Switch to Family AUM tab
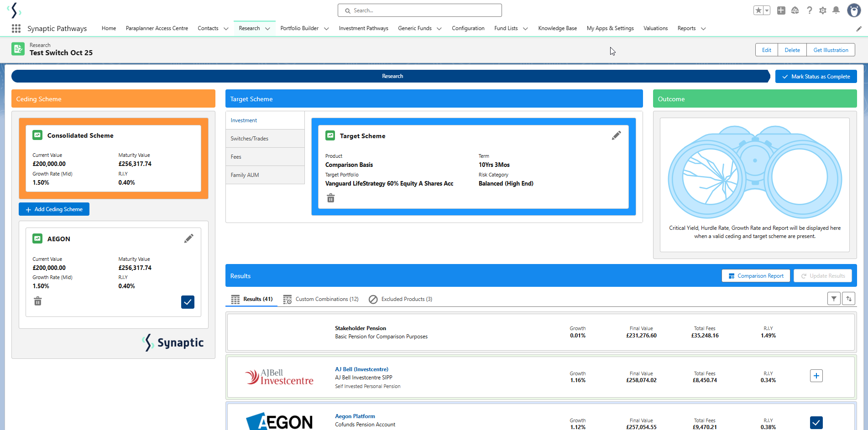 (265, 175)
